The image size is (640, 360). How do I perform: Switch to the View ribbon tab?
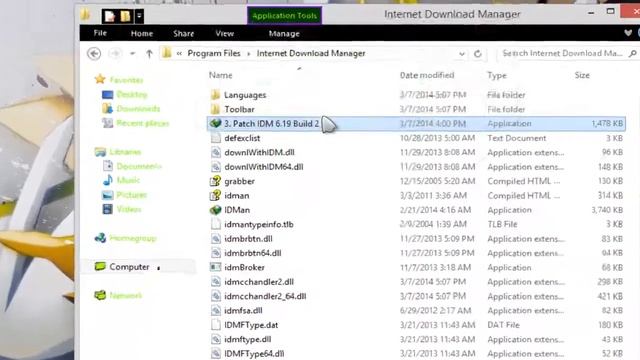[224, 33]
